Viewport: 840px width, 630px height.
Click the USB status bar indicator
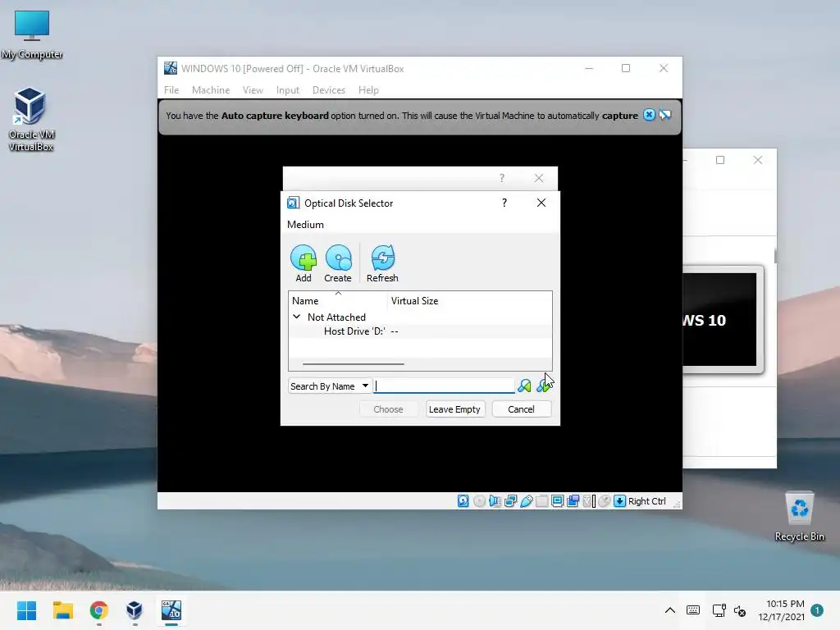click(x=526, y=501)
